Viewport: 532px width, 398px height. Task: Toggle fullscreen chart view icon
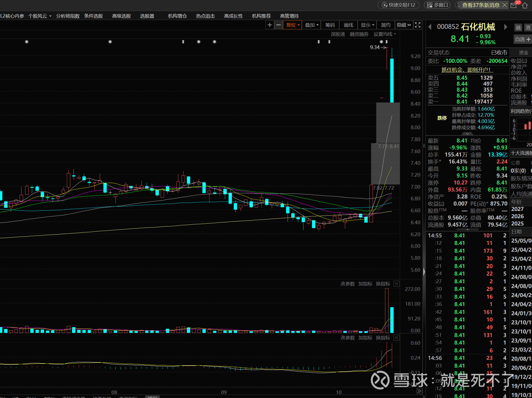click(417, 25)
